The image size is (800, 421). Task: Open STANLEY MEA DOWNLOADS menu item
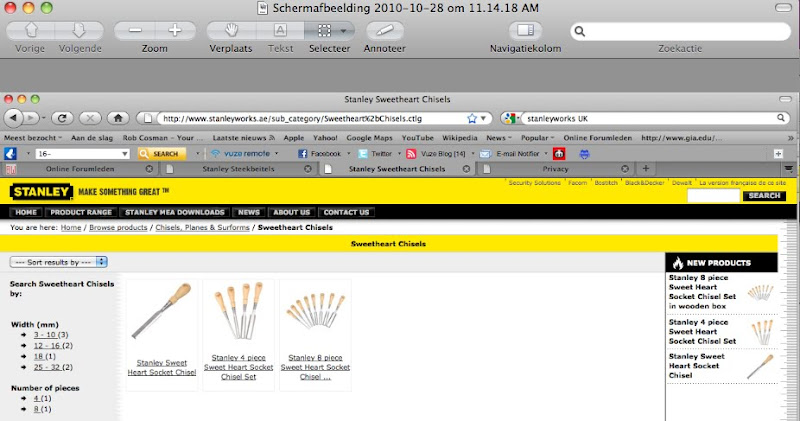[175, 212]
